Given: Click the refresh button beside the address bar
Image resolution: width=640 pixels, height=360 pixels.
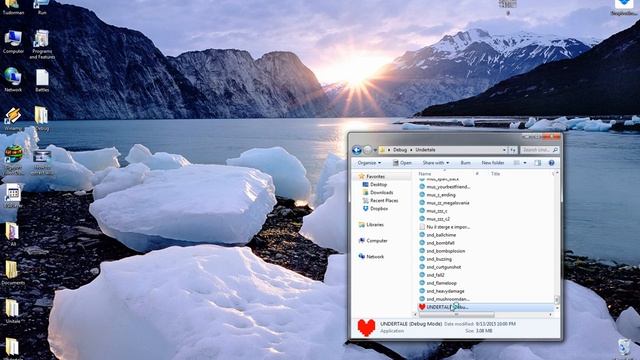Looking at the screenshot, I should tap(513, 150).
